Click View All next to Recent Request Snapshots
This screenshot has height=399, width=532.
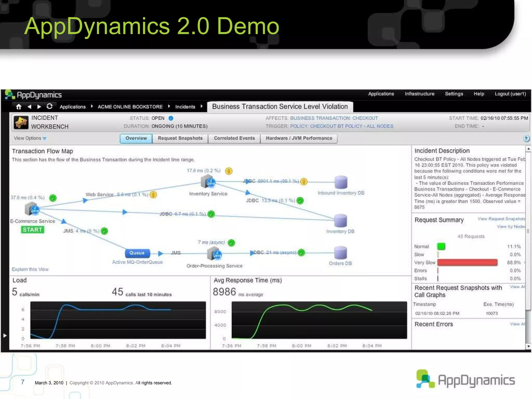coord(517,287)
